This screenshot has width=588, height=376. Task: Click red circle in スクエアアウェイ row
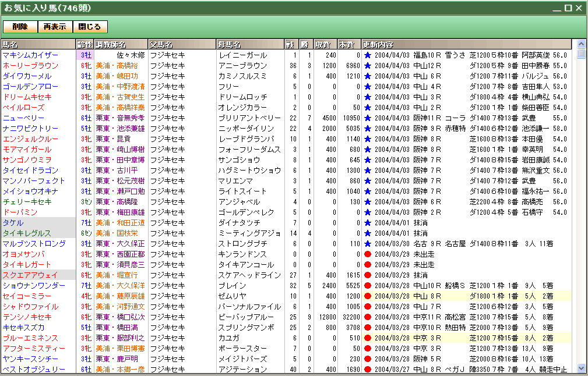pos(368,275)
